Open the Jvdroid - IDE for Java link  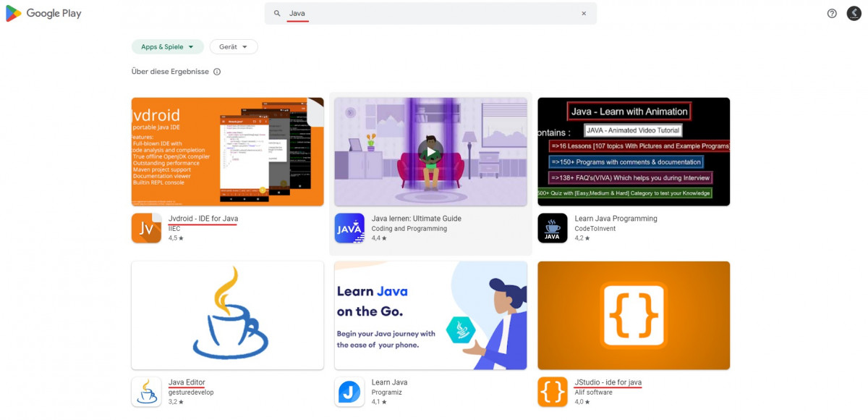(203, 219)
